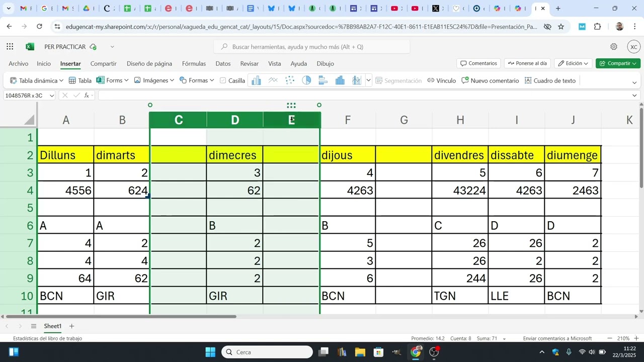Click the saved status cloud icon
This screenshot has width=644, height=362.
(93, 47)
